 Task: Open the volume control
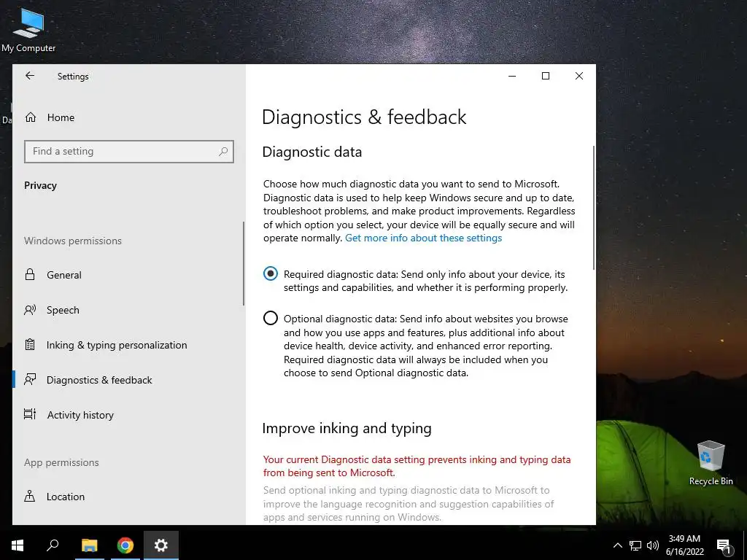point(653,545)
